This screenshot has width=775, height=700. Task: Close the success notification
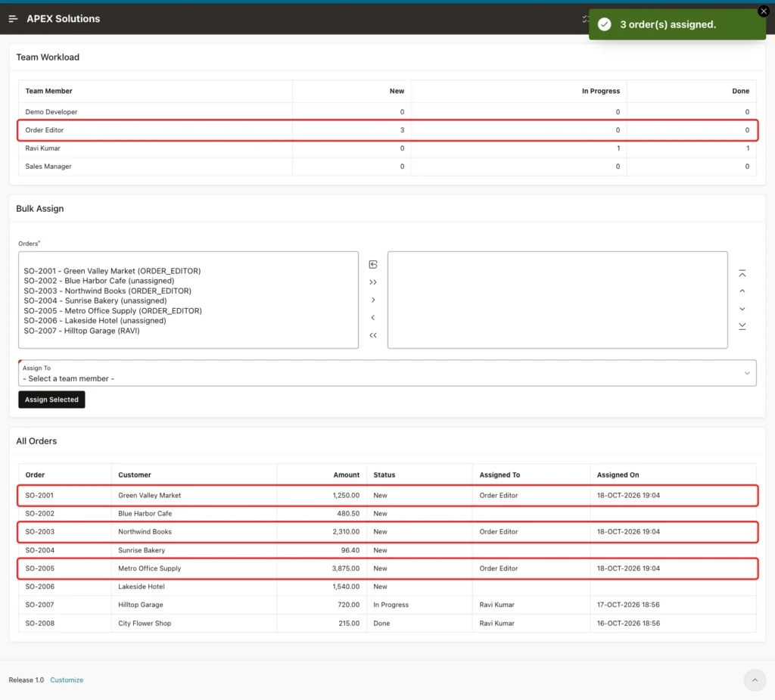pos(763,11)
